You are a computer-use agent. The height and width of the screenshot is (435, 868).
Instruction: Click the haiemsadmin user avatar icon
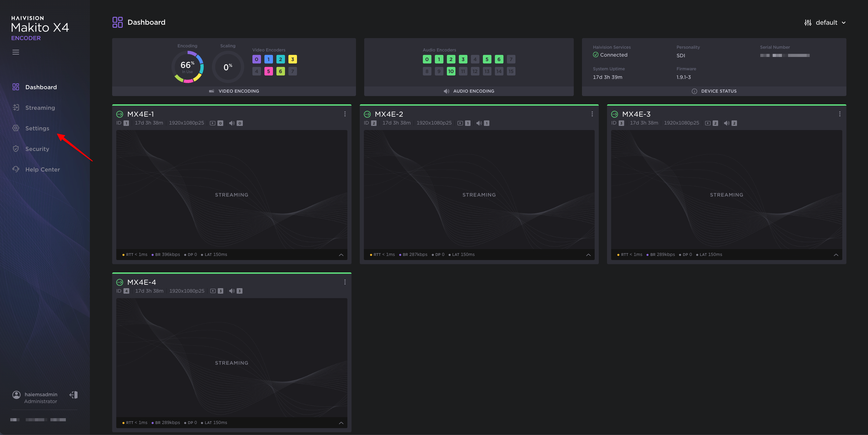pos(16,395)
